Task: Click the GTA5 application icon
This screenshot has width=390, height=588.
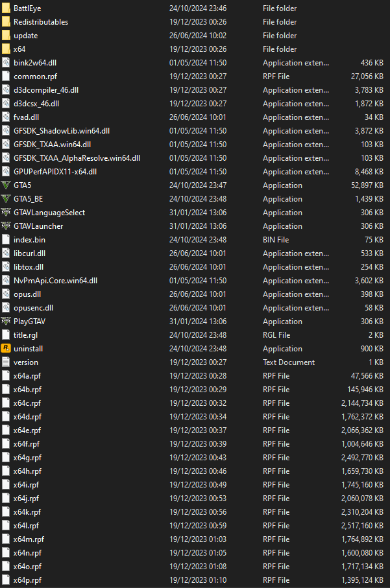Action: (6, 185)
